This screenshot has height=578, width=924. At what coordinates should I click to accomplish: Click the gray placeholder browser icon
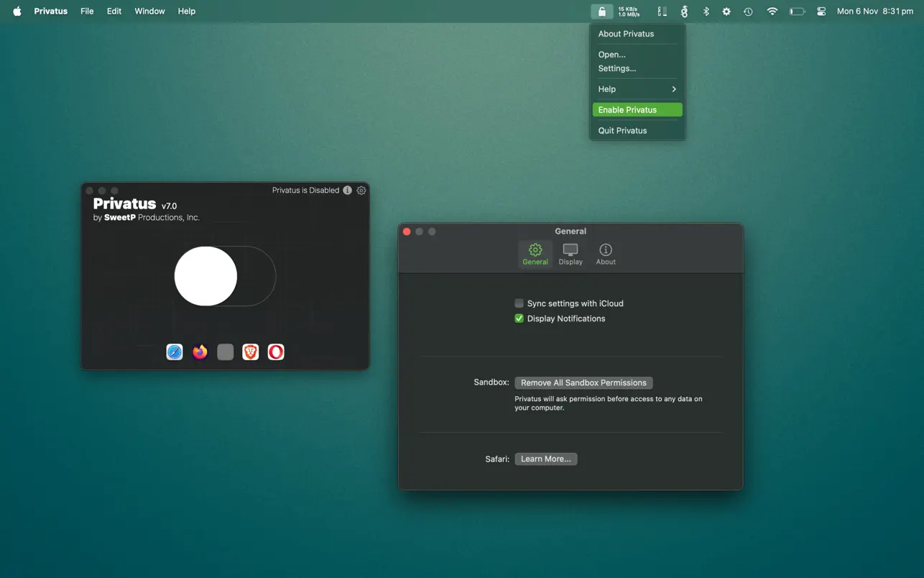(x=225, y=352)
